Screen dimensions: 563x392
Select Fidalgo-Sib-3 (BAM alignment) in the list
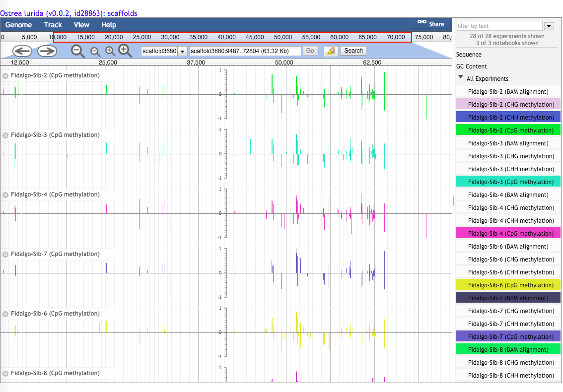click(x=508, y=143)
